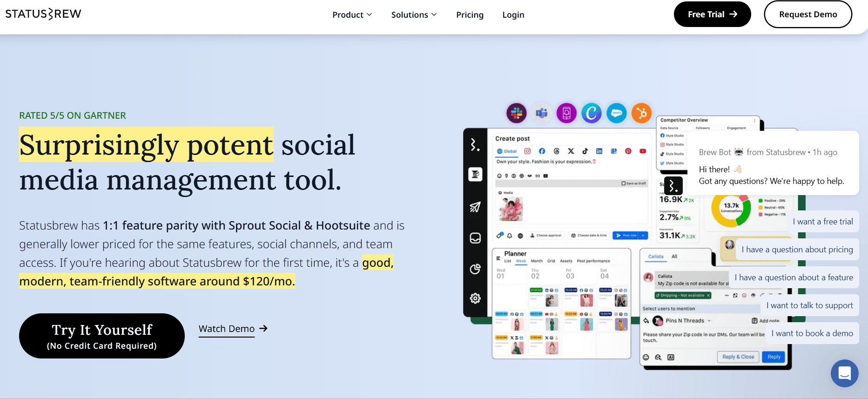The image size is (868, 399).
Task: Select the All inbox tab
Action: (674, 257)
